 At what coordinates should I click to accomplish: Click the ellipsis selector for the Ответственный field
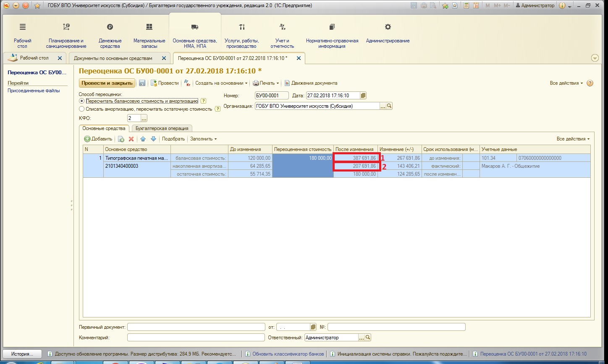[362, 337]
